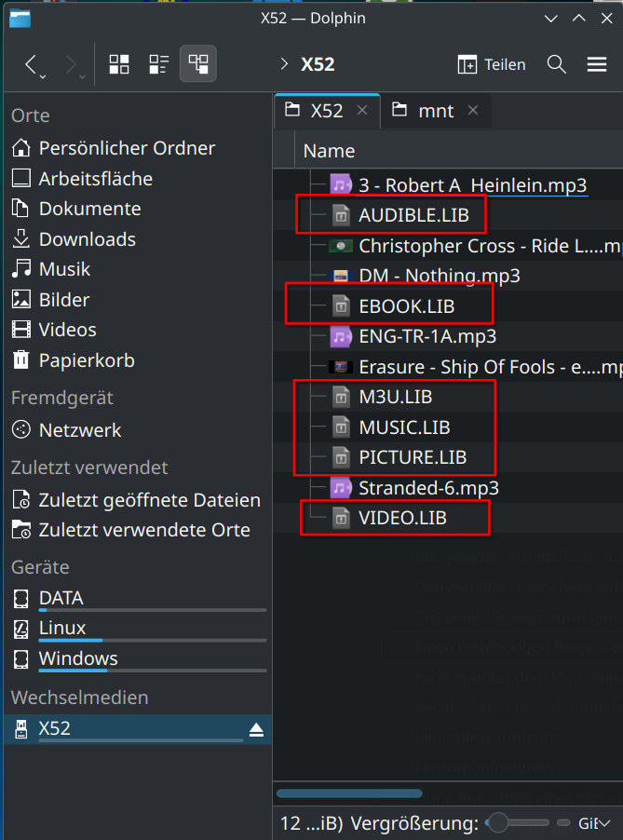The width and height of the screenshot is (623, 840).
Task: Switch to icons view mode
Action: click(119, 64)
